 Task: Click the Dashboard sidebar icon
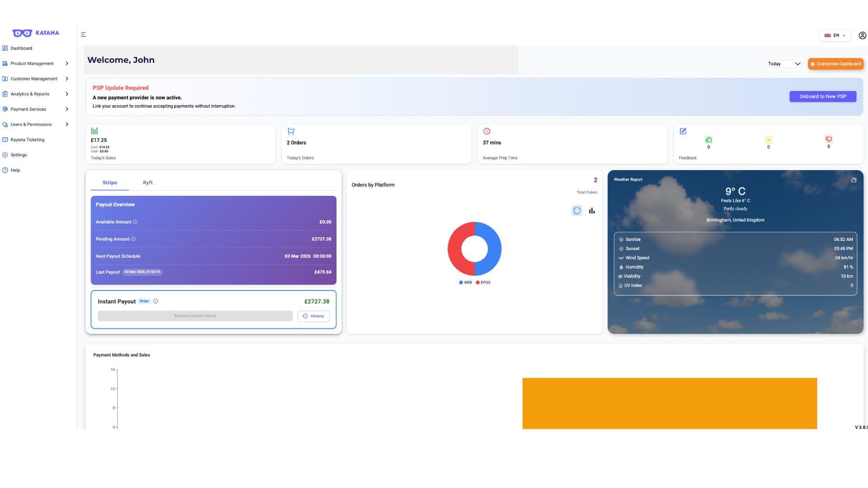(x=5, y=48)
